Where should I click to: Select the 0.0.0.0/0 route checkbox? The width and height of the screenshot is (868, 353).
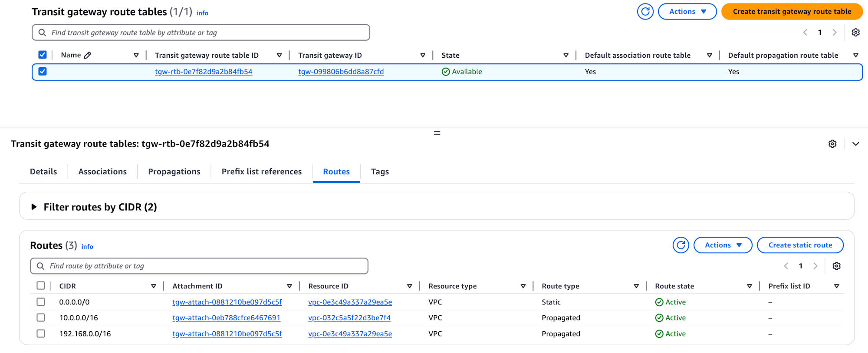pyautogui.click(x=41, y=302)
